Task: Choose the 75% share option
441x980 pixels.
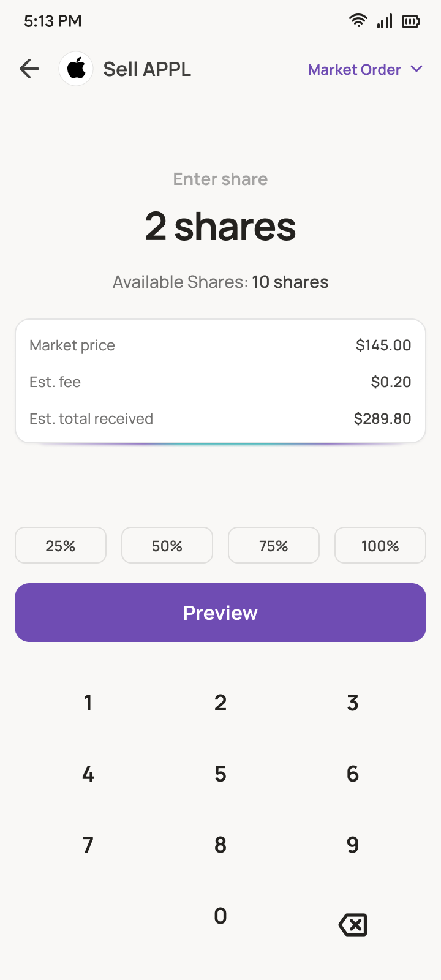Action: [x=274, y=545]
